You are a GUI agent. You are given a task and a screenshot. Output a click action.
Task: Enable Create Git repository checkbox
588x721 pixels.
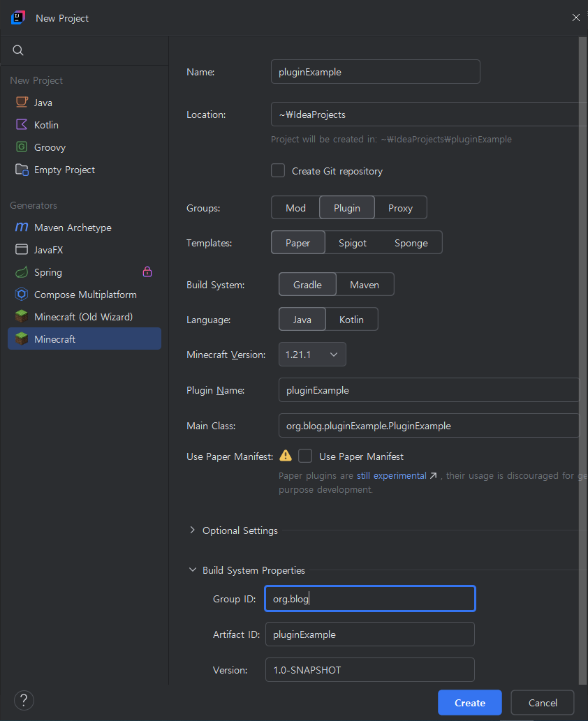[x=278, y=170]
